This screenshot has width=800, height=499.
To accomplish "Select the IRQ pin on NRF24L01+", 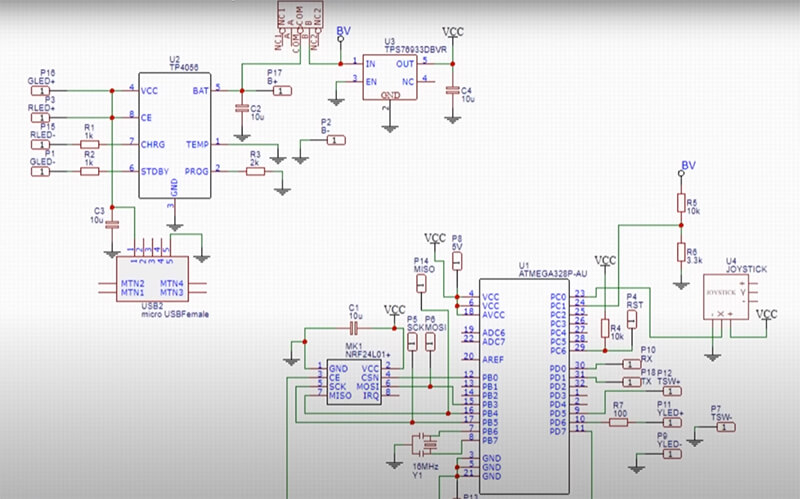I will click(x=371, y=395).
